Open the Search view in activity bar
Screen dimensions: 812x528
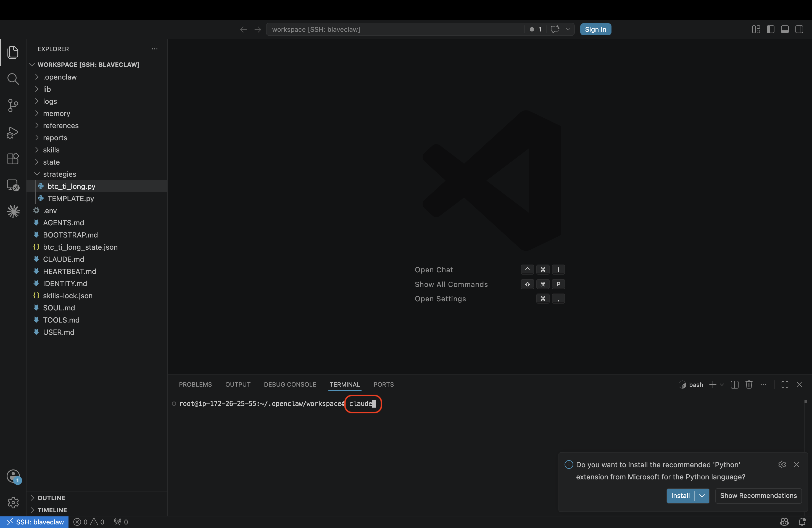click(13, 79)
